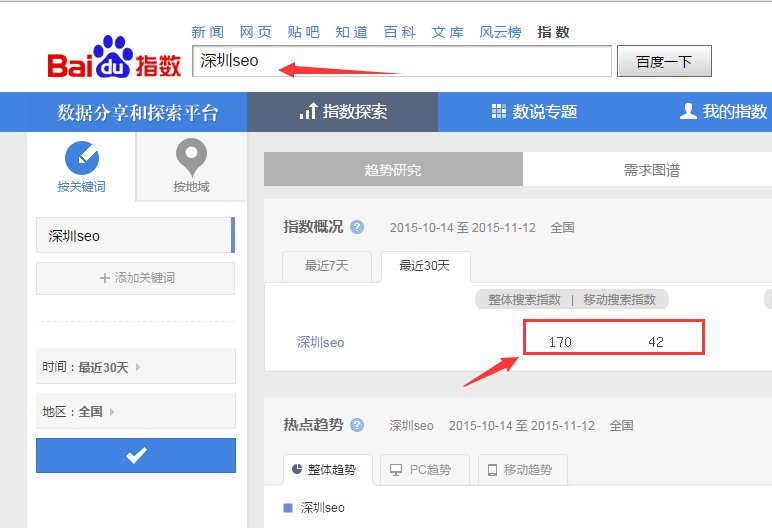Click the 百度一下 search button
Viewport: 772px width, 528px height.
click(664, 61)
